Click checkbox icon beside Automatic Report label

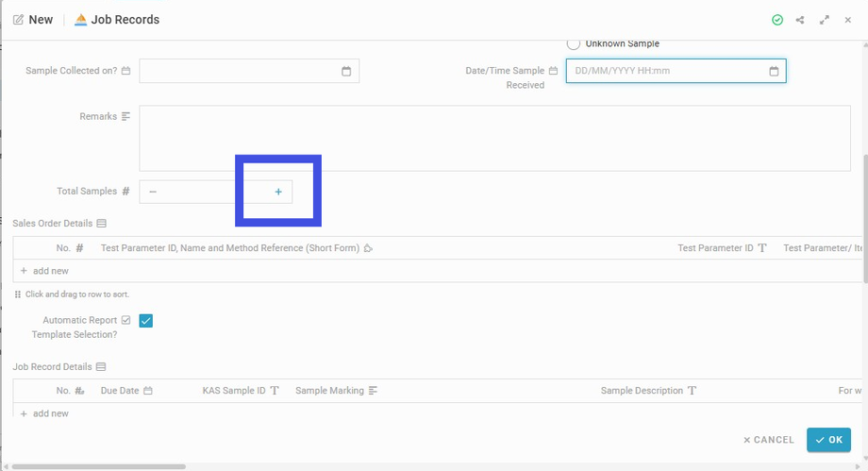click(125, 320)
